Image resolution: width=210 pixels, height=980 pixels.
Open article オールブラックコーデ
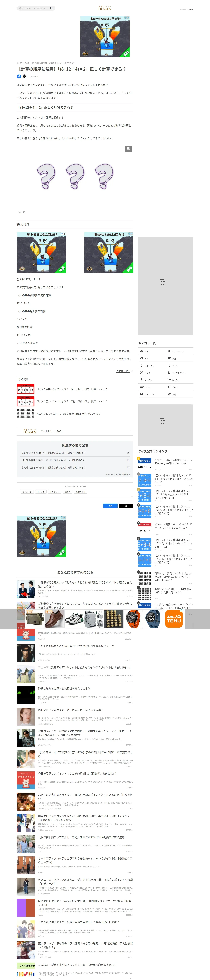[x=75, y=866]
